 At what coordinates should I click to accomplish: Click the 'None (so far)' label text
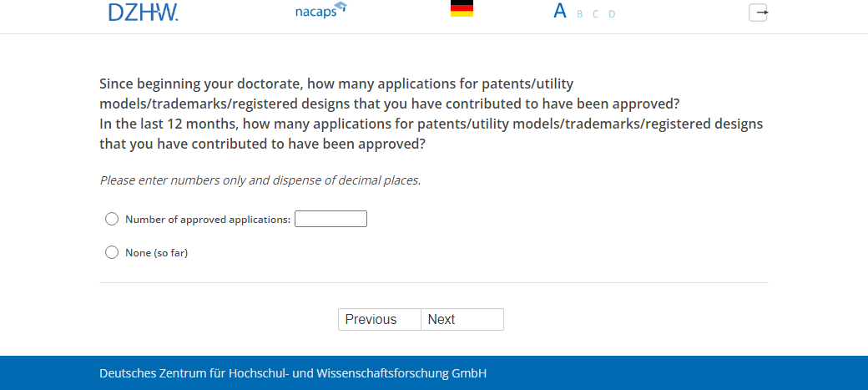(x=156, y=252)
